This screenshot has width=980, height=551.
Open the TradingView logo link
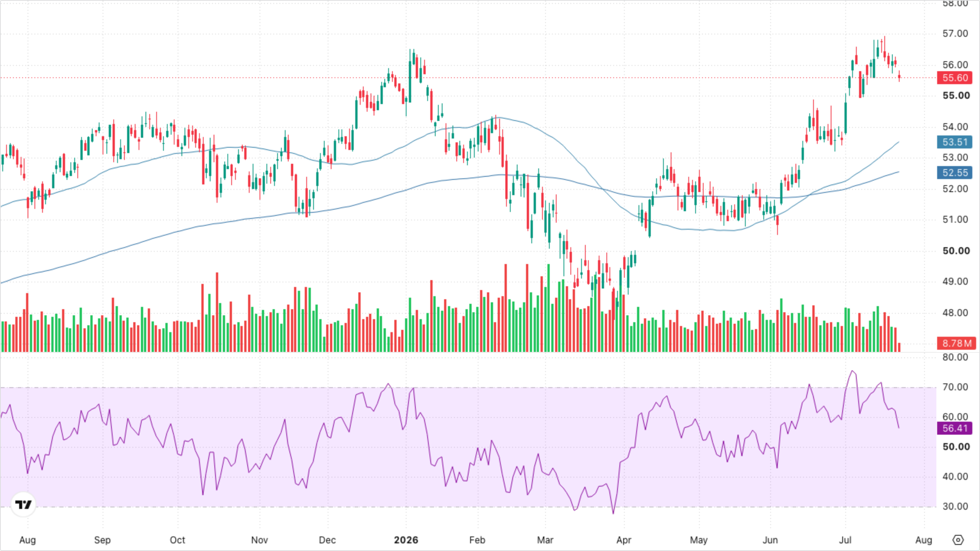tap(23, 504)
